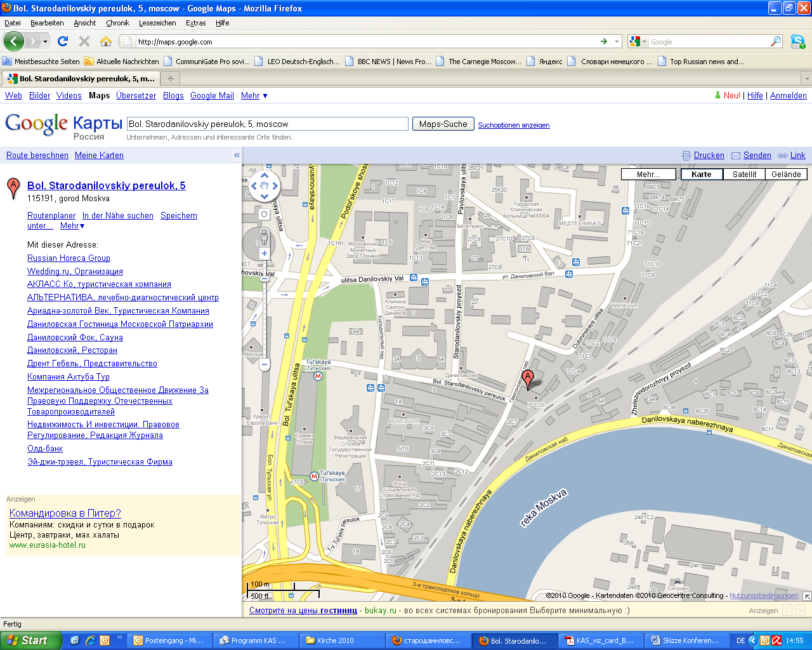
Task: Open the Extras menu
Action: coord(195,23)
